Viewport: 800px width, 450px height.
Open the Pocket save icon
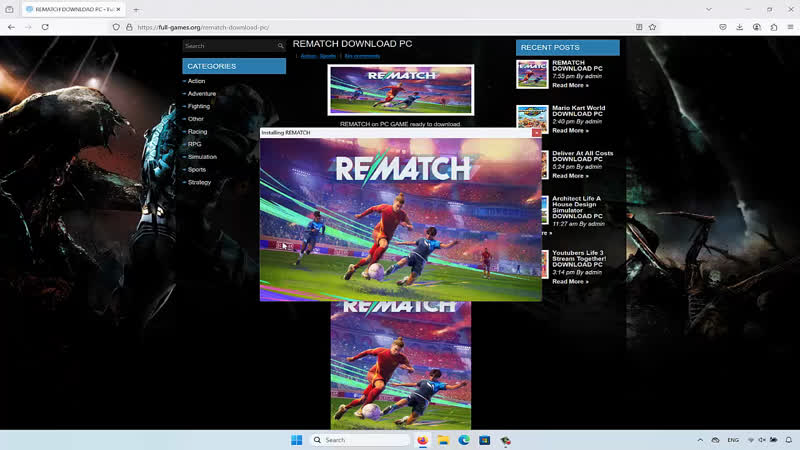click(723, 27)
